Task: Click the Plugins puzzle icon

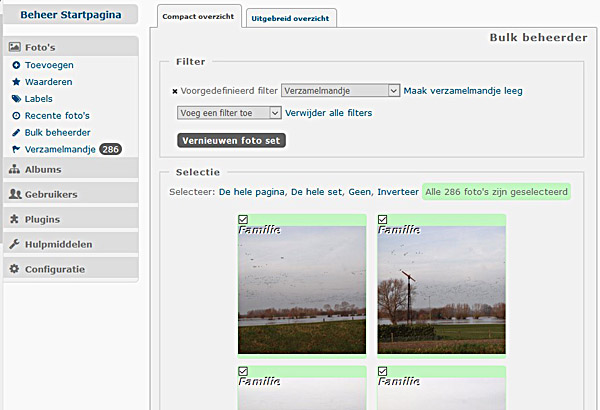Action: point(14,219)
